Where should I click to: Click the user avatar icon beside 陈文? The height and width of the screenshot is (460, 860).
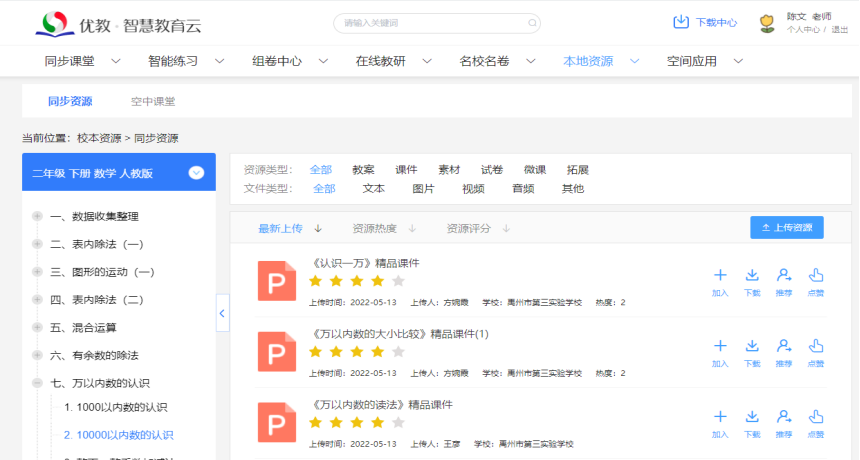[767, 23]
